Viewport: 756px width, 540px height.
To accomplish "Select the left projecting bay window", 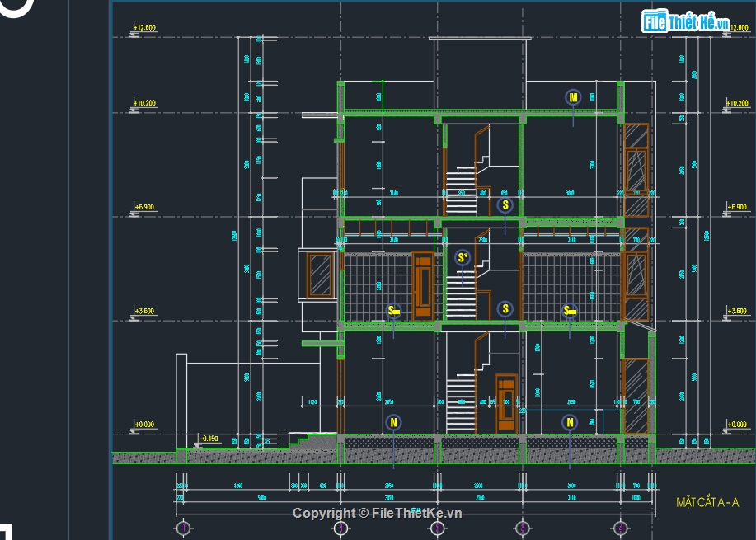I will [319, 274].
